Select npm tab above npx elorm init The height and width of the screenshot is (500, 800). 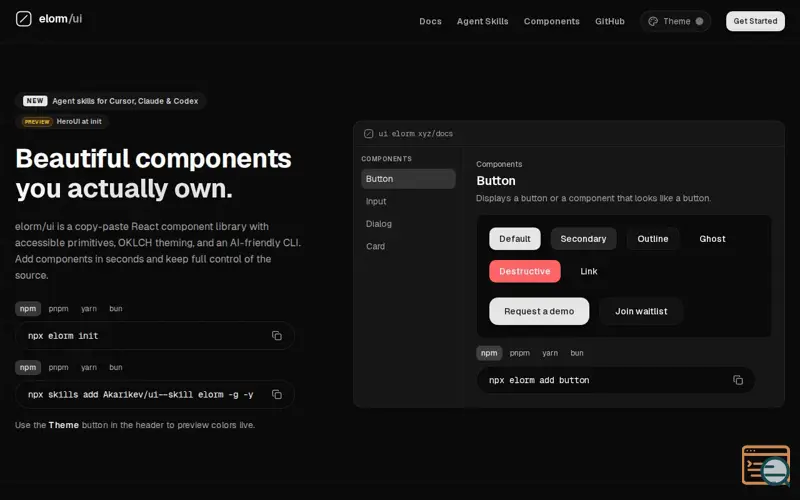(x=28, y=309)
